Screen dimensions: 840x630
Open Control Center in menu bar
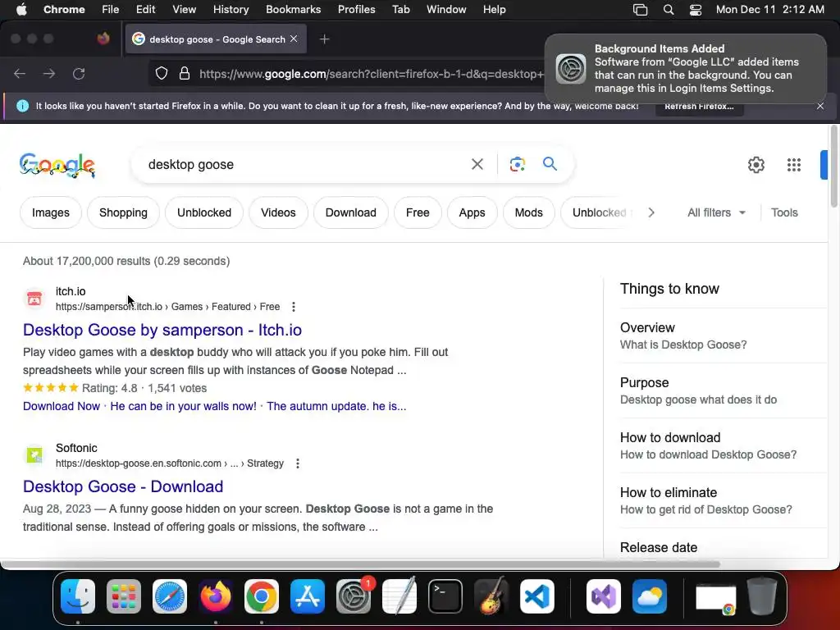click(x=696, y=10)
